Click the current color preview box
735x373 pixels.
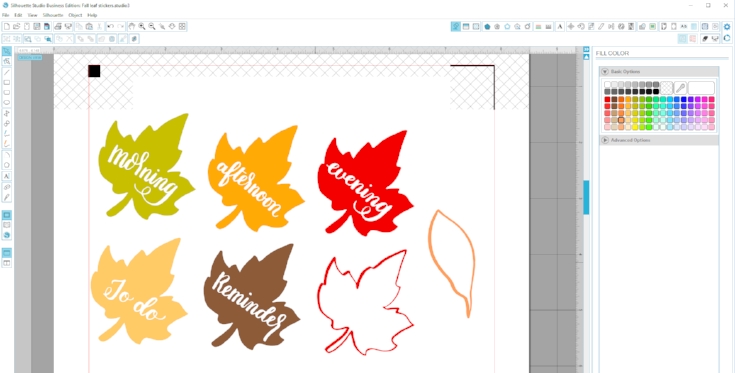701,88
